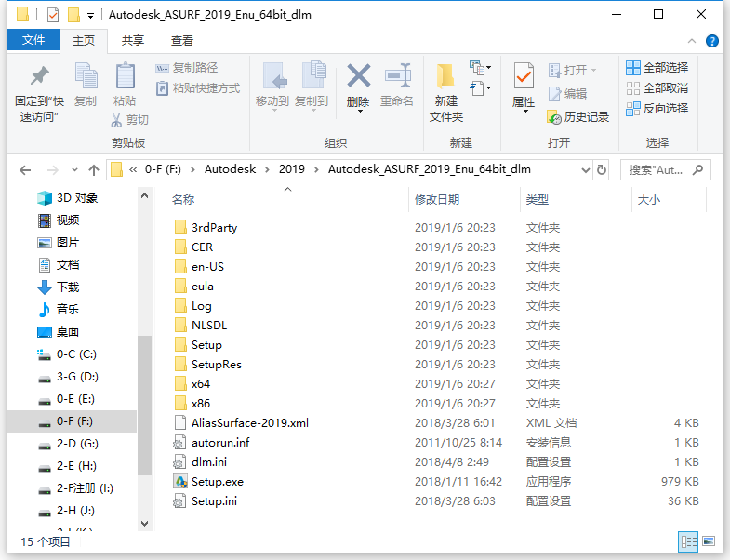Switch to large icons view button
730x560 pixels.
pos(709,540)
